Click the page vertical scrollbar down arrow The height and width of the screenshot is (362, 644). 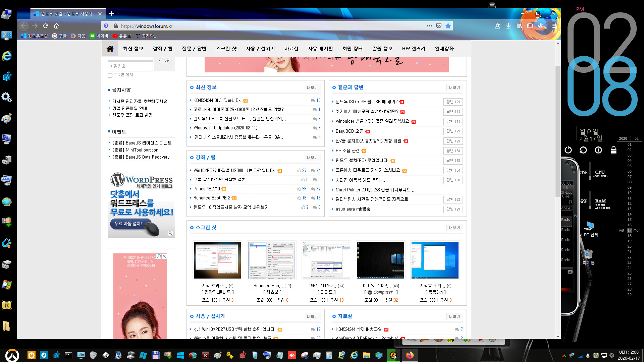[558, 336]
